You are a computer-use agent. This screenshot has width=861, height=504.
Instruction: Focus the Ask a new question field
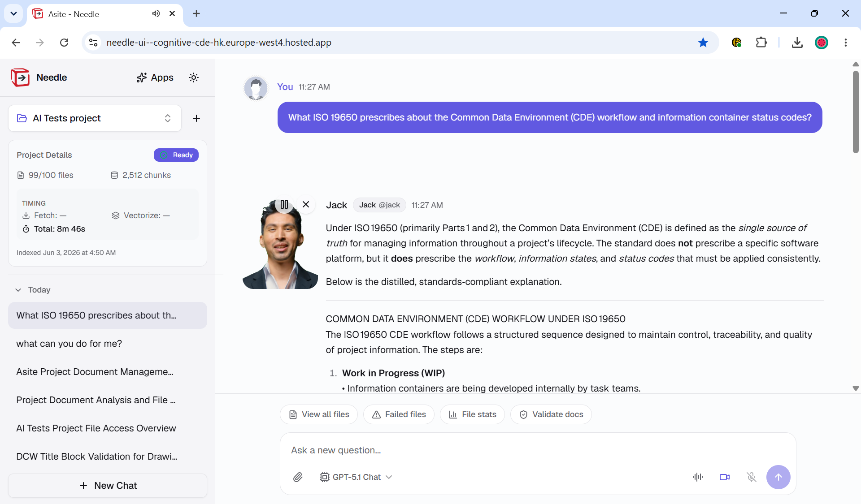click(x=538, y=450)
